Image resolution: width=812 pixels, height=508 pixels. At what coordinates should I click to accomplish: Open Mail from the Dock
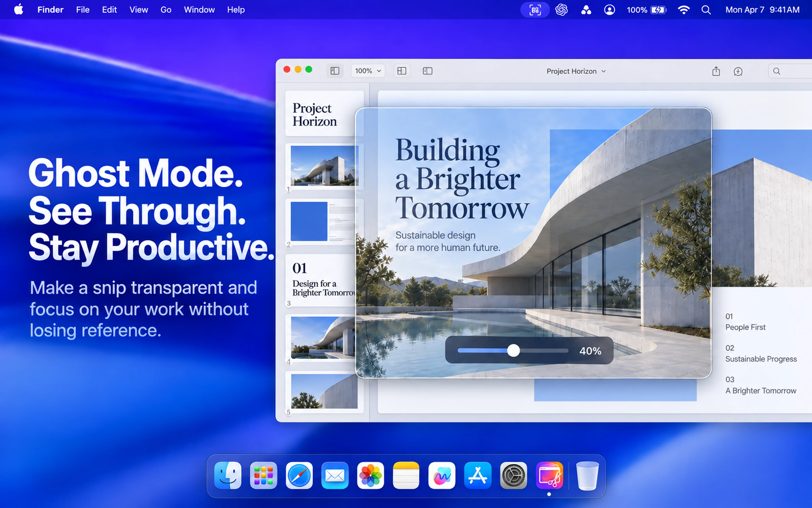pos(335,476)
